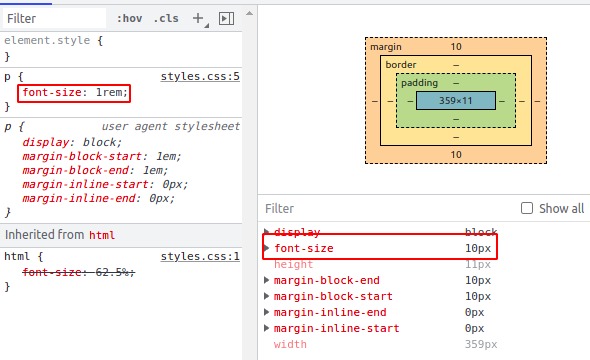Focus the computed properties Filter field
Image resolution: width=590 pixels, height=360 pixels.
[x=388, y=208]
